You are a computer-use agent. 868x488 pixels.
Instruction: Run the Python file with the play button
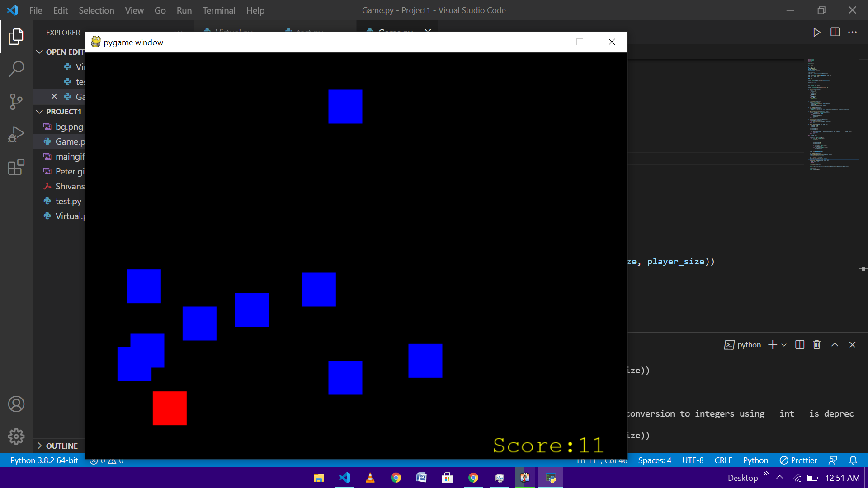tap(816, 32)
